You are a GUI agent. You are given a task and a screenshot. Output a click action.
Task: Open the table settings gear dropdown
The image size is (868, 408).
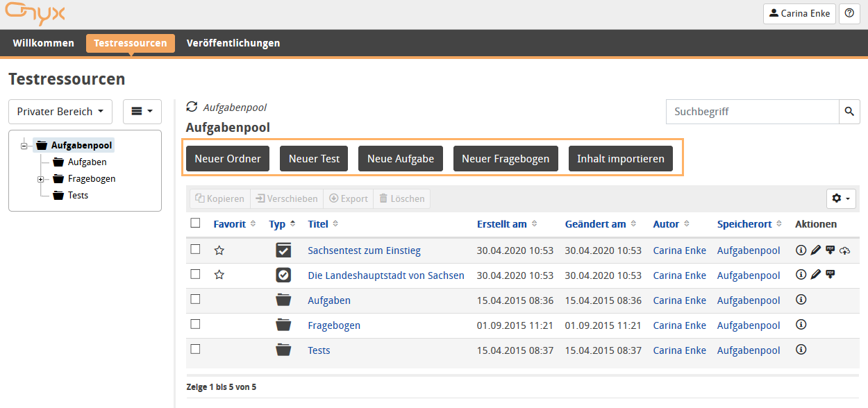840,198
